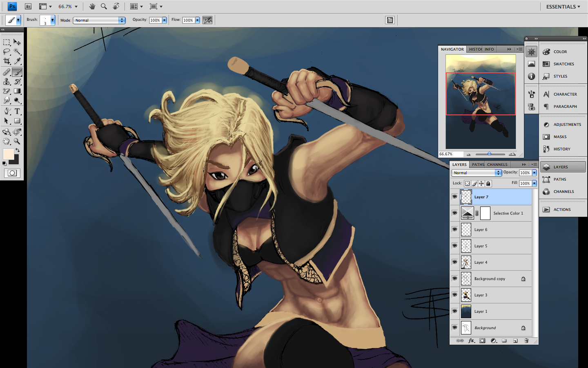Open the Swatches panel
The height and width of the screenshot is (368, 588).
[x=563, y=64]
